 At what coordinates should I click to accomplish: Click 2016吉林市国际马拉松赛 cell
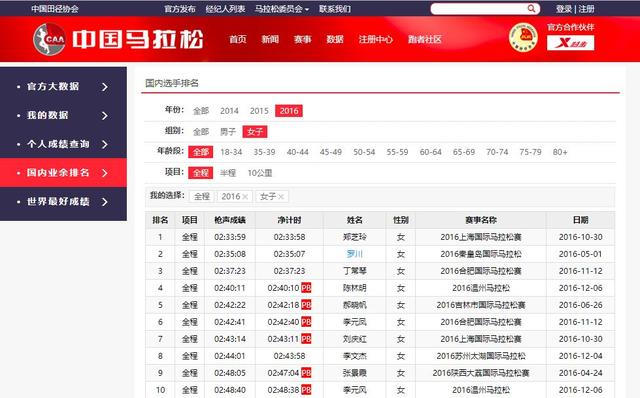coord(481,305)
